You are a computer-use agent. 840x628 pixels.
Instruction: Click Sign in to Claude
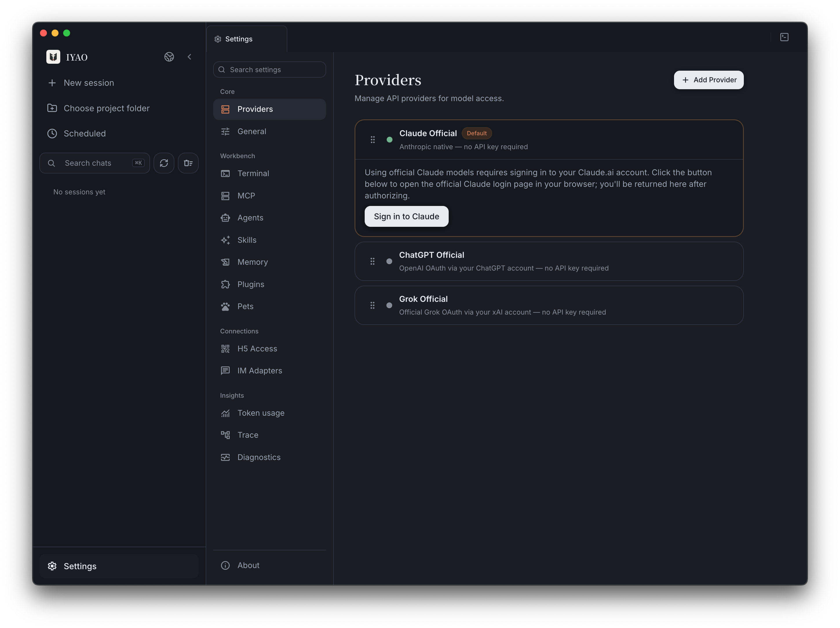(x=406, y=216)
